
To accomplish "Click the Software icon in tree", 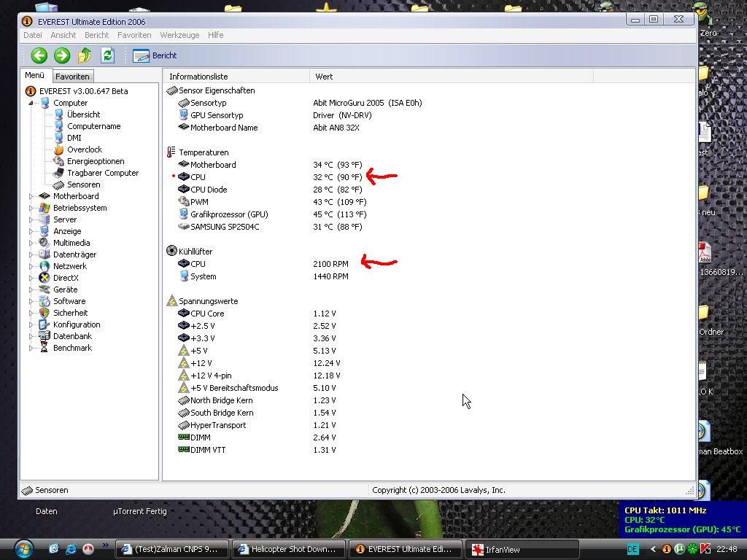I will point(44,301).
